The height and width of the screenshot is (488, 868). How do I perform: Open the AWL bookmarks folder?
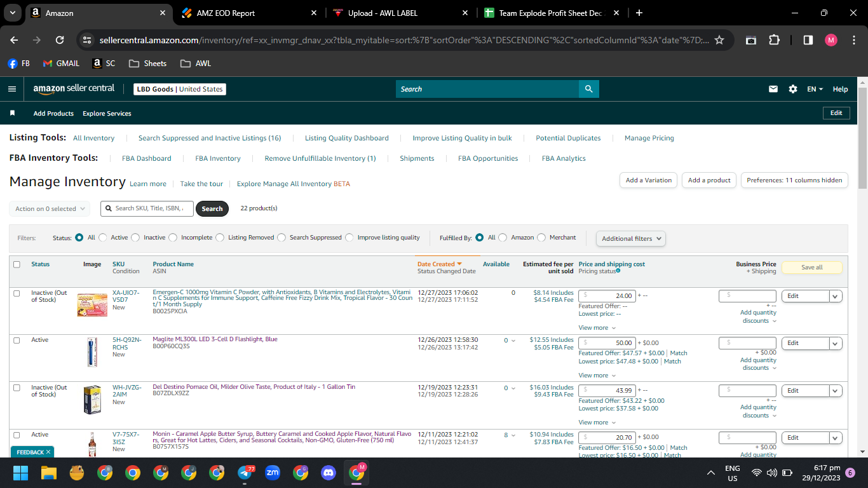(196, 64)
